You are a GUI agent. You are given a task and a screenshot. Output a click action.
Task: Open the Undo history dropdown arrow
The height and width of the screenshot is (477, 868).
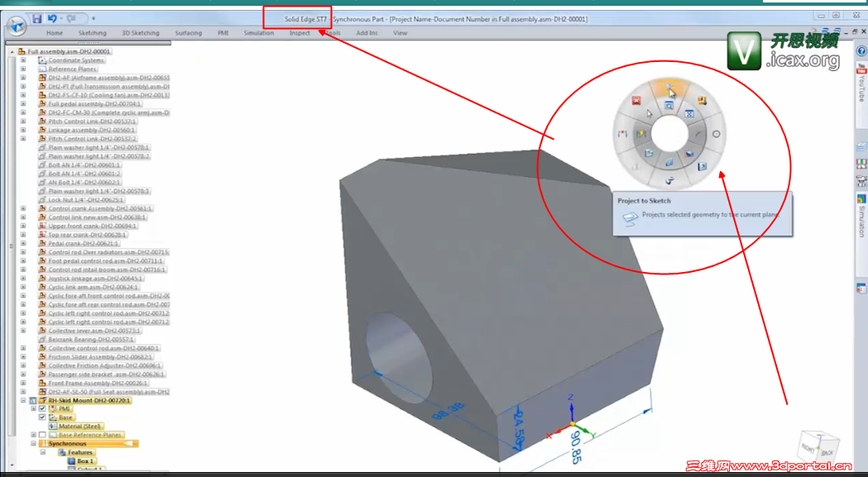(x=61, y=19)
